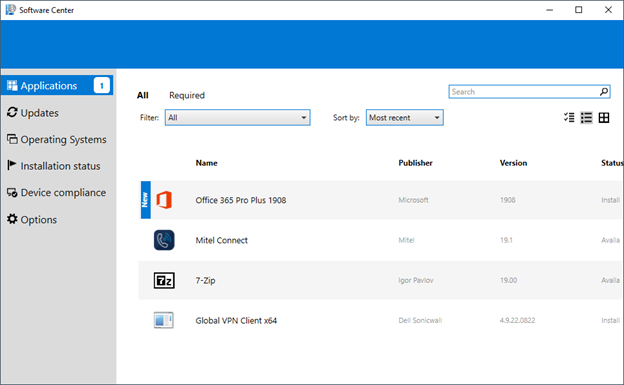Click the Mitel Connect status cell
The width and height of the screenshot is (624, 385).
pyautogui.click(x=610, y=240)
